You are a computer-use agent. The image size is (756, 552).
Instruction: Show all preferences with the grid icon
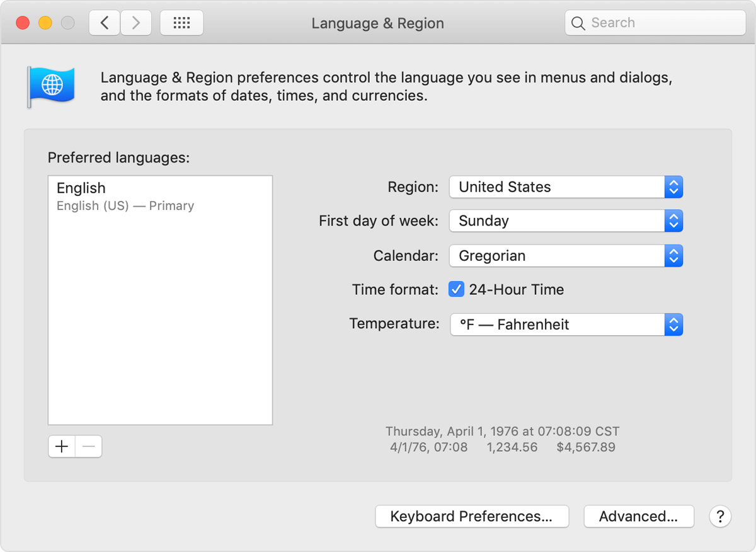pyautogui.click(x=181, y=23)
